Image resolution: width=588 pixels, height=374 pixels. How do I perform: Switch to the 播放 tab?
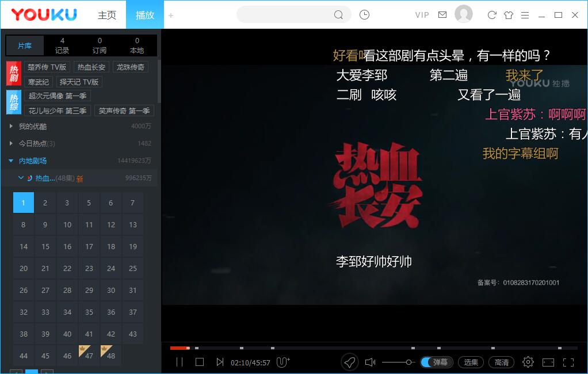tap(145, 15)
